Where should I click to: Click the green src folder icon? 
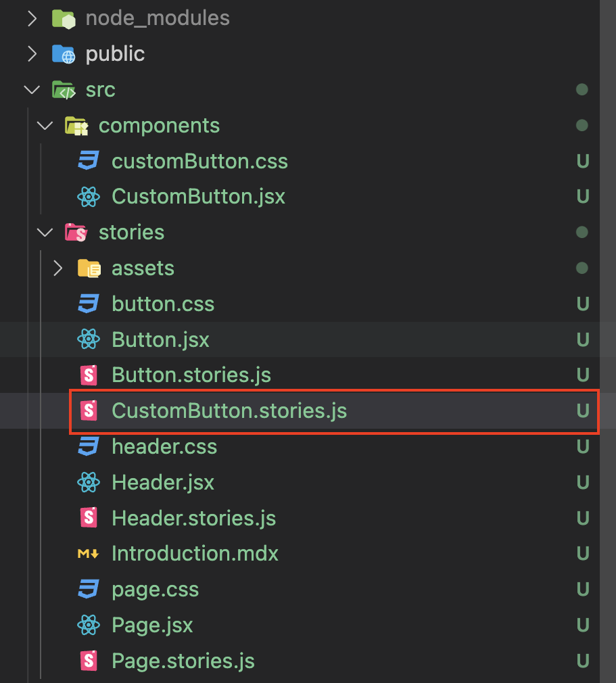tap(63, 90)
